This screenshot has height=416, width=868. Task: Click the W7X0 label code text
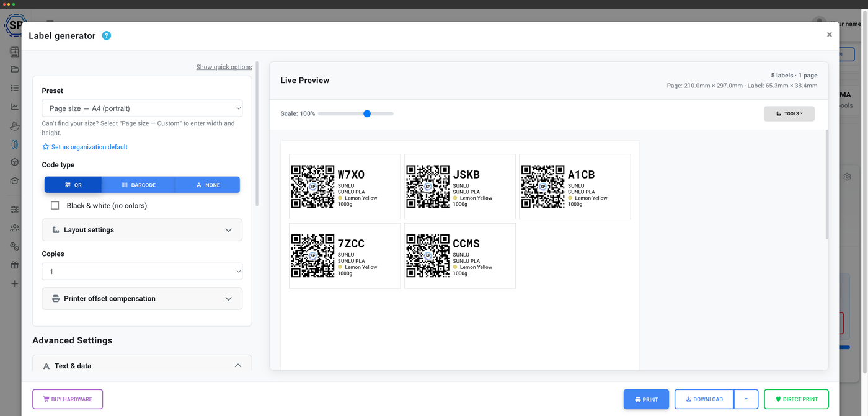351,175
